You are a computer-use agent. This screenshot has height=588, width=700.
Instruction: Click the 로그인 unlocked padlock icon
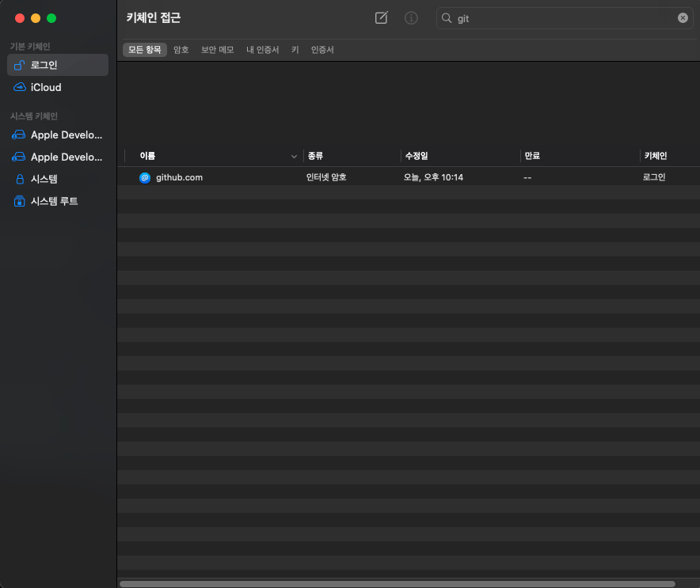click(19, 65)
